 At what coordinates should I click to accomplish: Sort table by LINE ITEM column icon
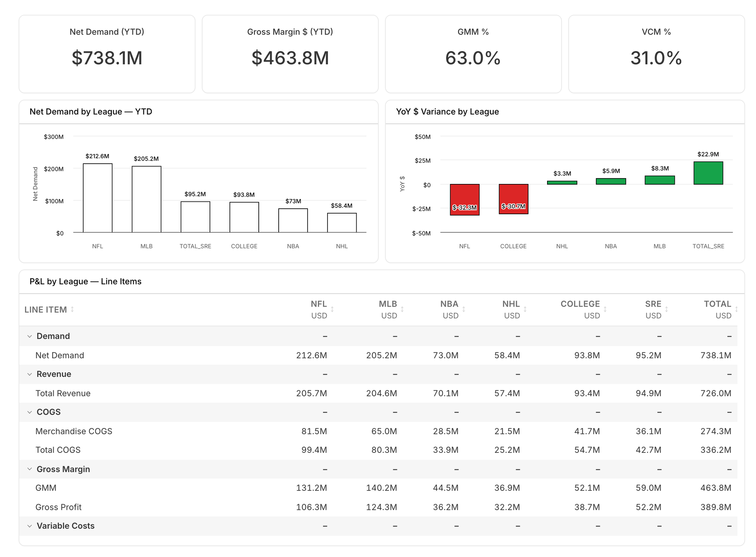click(72, 309)
